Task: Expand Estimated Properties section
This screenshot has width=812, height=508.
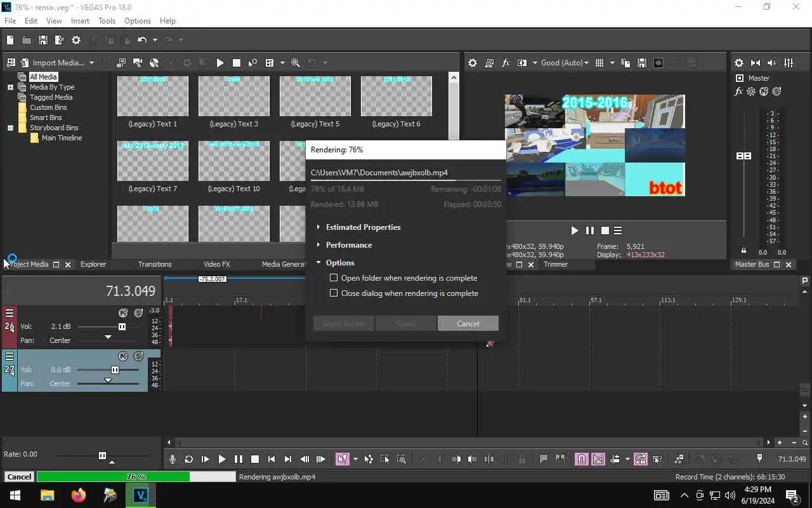Action: pos(318,227)
